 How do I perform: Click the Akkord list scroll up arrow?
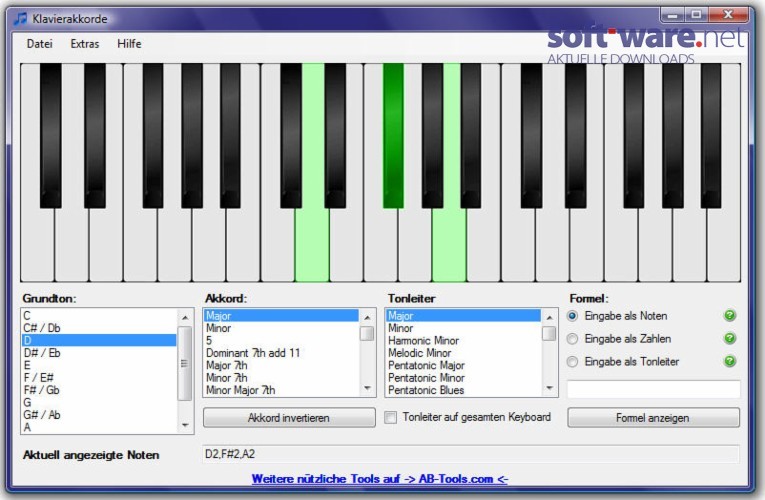point(367,318)
